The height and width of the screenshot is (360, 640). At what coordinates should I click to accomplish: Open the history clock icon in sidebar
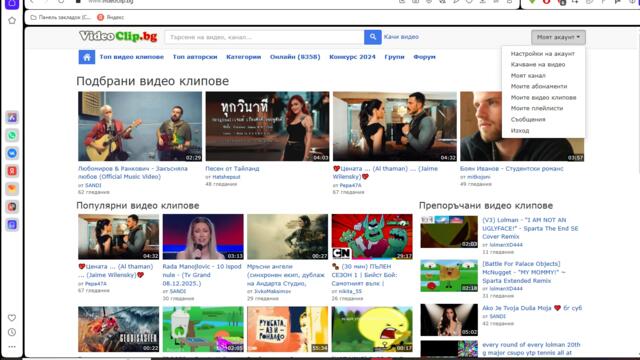click(x=12, y=332)
